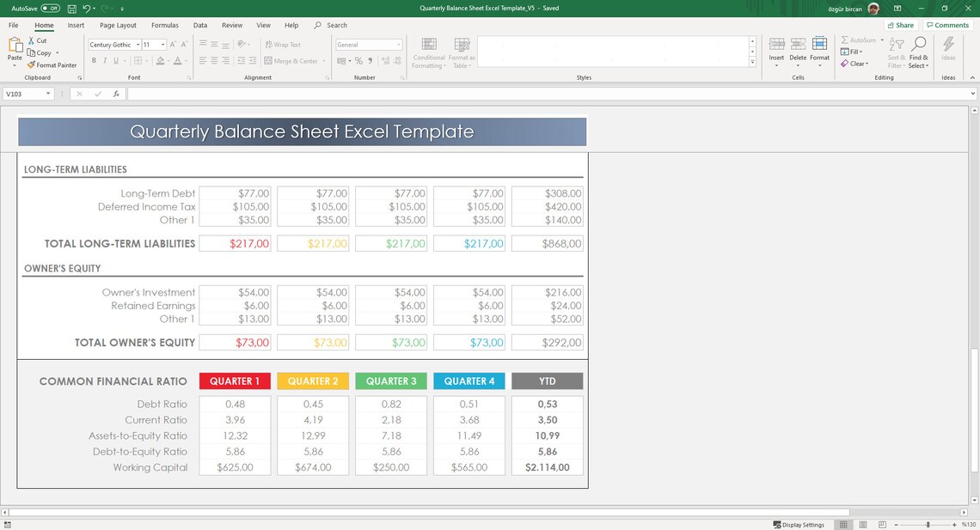The image size is (980, 530).
Task: Switch to the Formulas ribbon tab
Action: pyautogui.click(x=164, y=25)
